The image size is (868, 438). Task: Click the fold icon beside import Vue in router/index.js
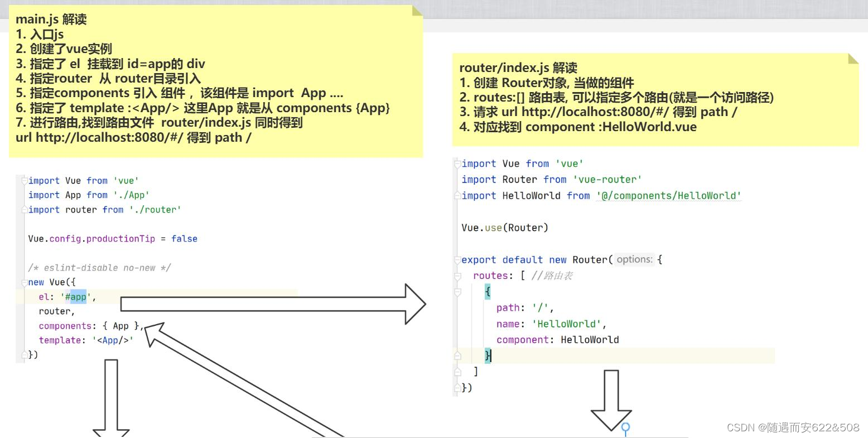(x=456, y=163)
